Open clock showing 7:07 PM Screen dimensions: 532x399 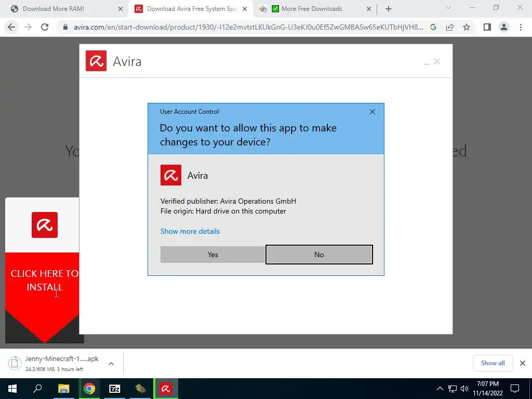(488, 389)
